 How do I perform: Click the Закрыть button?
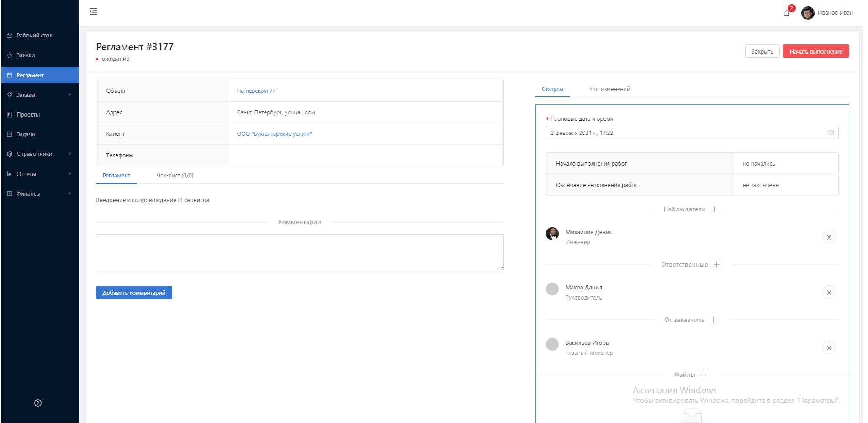tap(762, 51)
